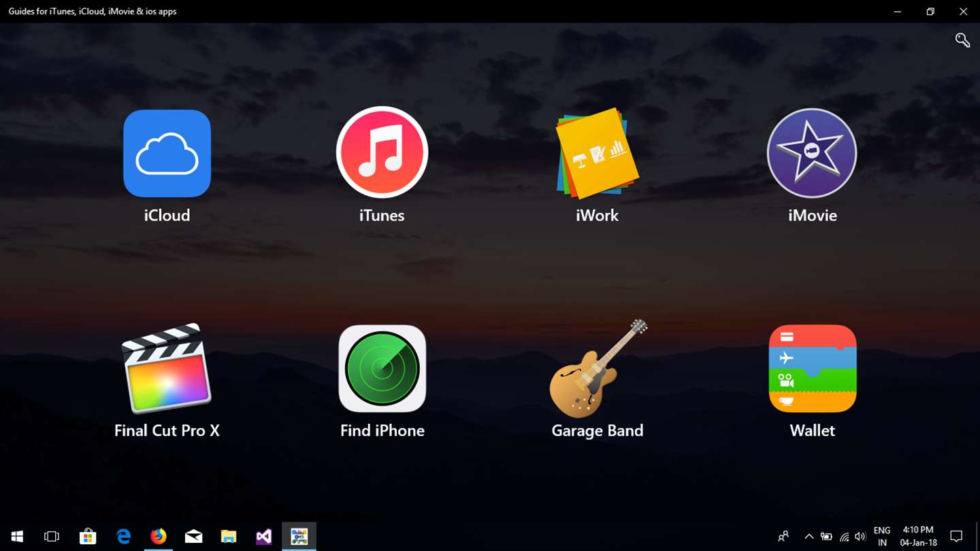Click the iCloud text label
Viewport: 980px width, 551px height.
(x=167, y=216)
